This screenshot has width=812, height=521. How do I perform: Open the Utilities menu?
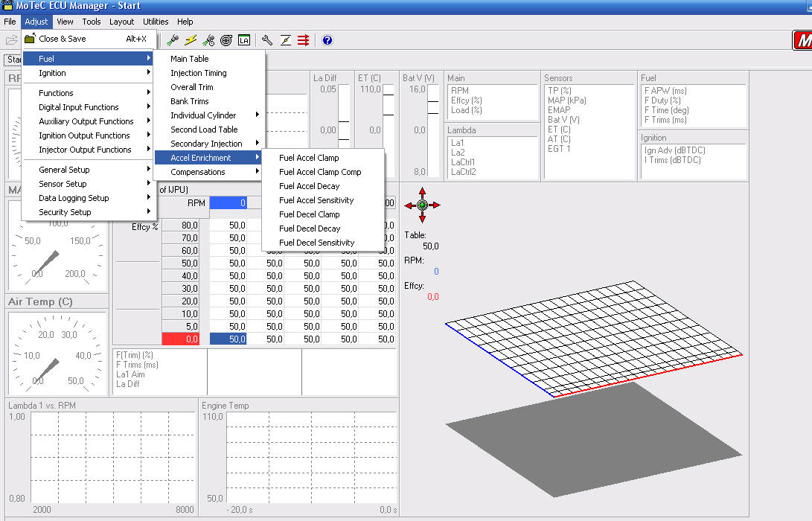(x=156, y=22)
